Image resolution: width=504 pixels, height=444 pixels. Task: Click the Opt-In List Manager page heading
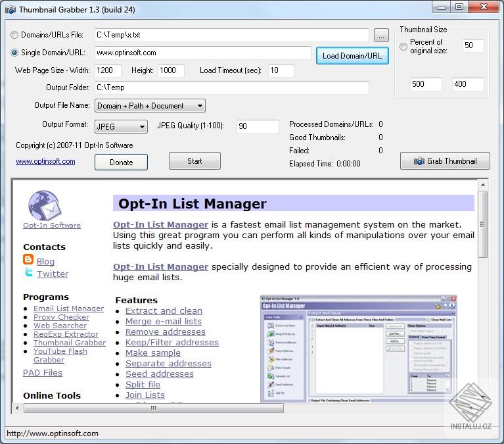pos(193,204)
